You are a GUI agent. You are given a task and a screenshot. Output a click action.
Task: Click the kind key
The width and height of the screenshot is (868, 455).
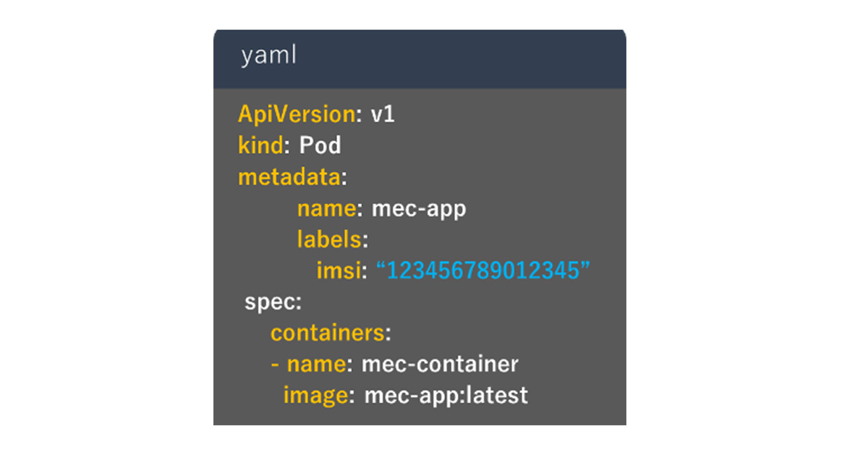pos(259,146)
